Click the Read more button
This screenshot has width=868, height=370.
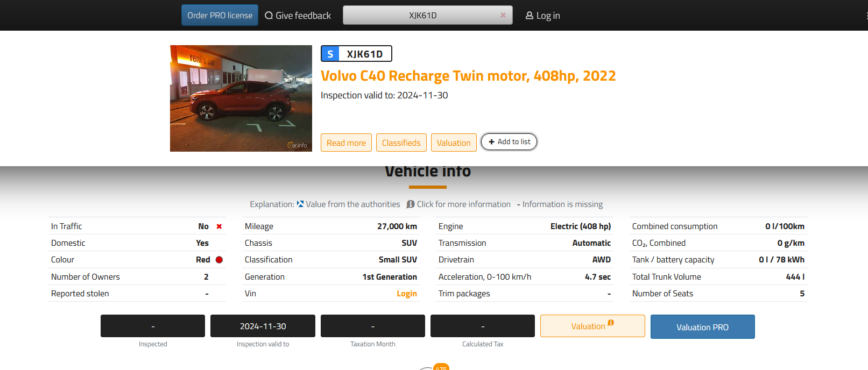click(346, 143)
